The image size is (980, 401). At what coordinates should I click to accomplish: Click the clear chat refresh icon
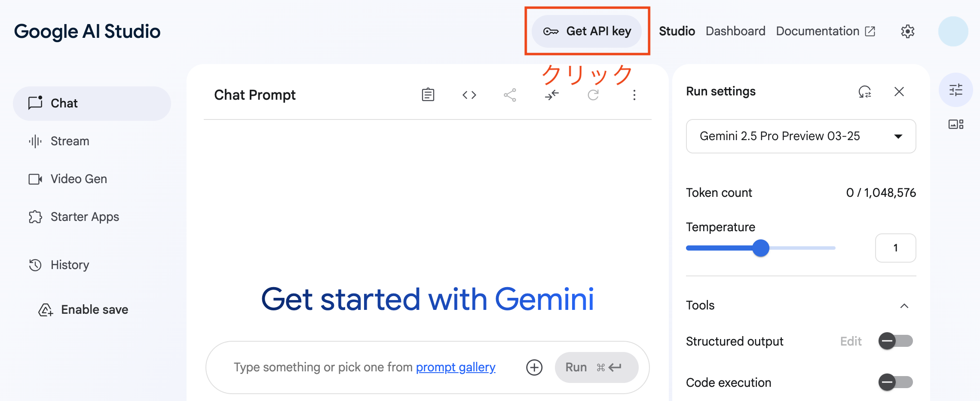pyautogui.click(x=593, y=95)
